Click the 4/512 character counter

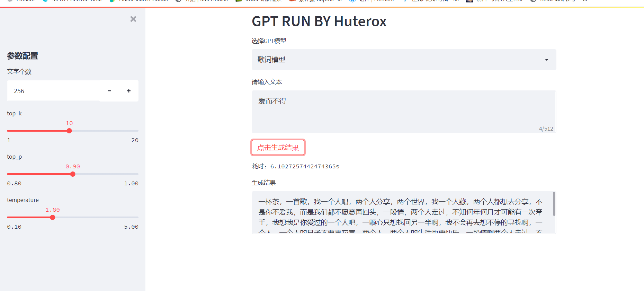[546, 129]
